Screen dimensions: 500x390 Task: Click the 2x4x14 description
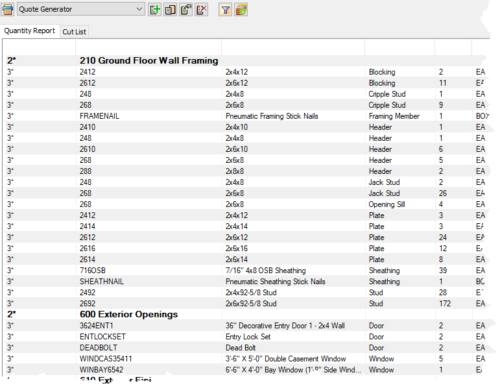click(x=236, y=226)
